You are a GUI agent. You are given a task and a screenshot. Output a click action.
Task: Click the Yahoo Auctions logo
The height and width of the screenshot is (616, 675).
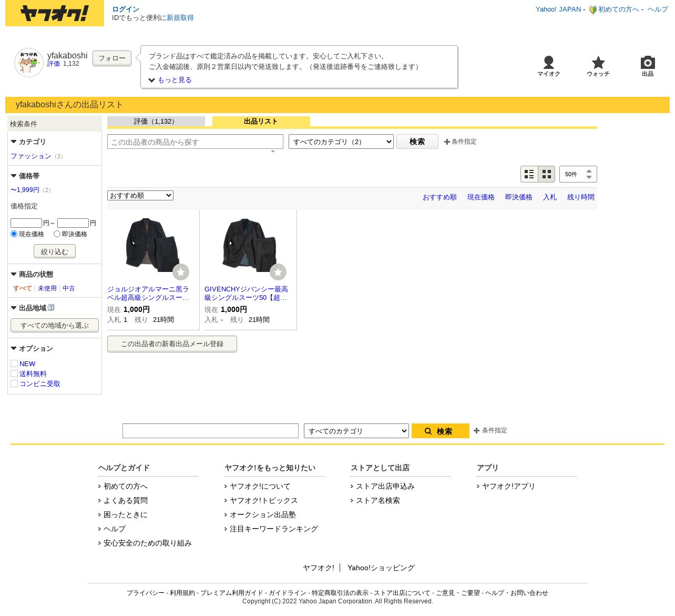[55, 13]
